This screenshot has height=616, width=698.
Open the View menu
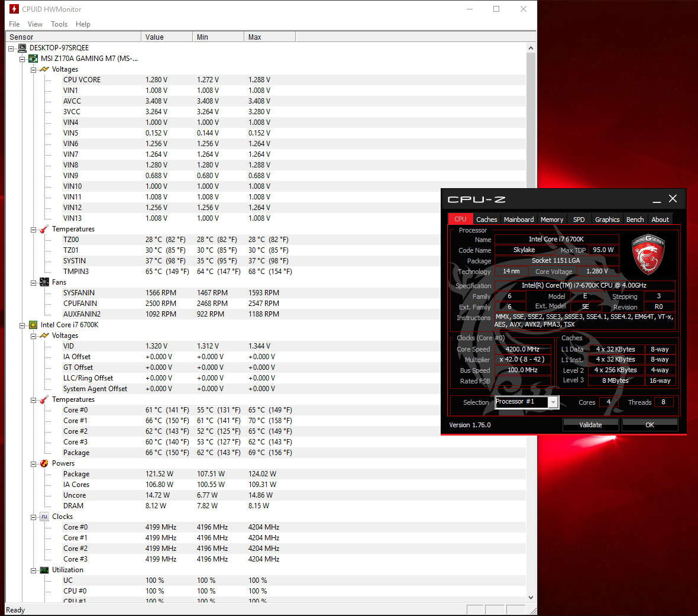tap(35, 24)
